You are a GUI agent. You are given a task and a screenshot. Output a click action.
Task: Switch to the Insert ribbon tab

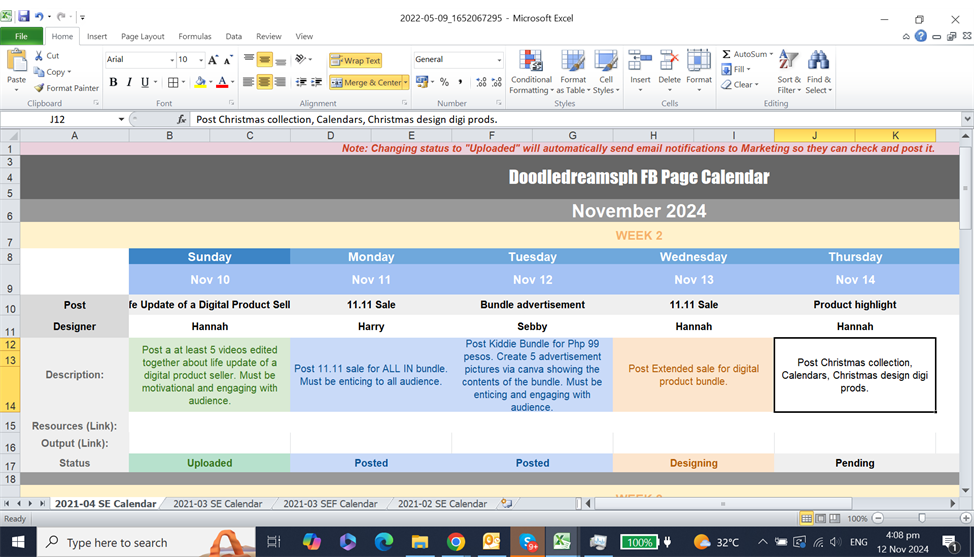(x=97, y=36)
